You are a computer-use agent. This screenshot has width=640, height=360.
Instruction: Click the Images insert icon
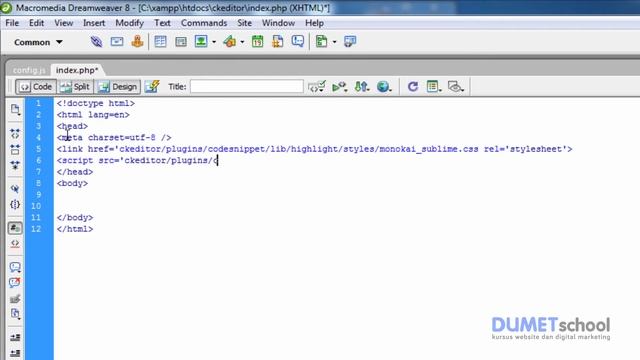click(x=201, y=42)
